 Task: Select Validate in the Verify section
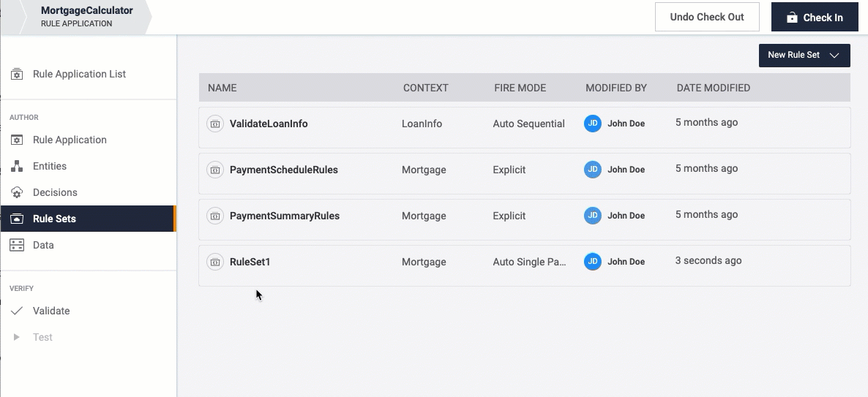[51, 311]
